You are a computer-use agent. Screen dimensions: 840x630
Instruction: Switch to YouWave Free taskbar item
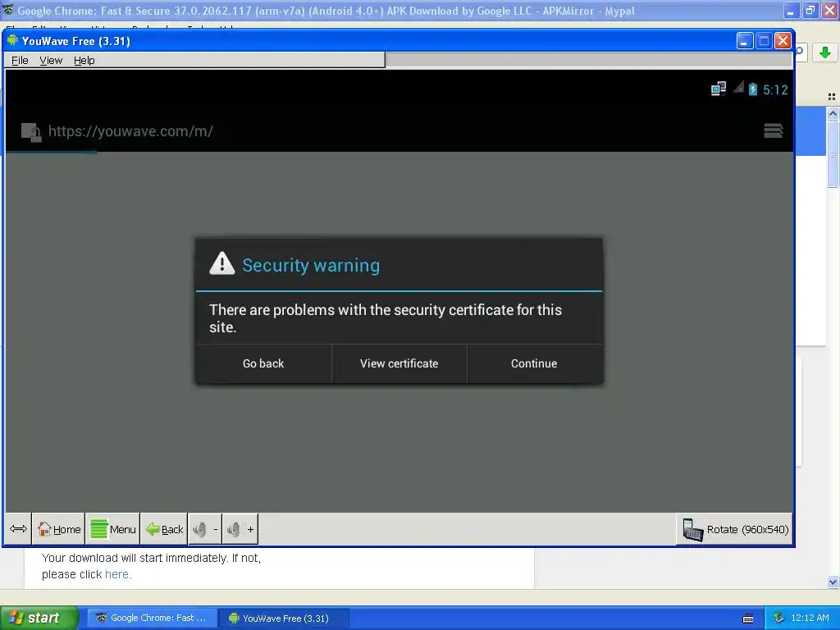[284, 619]
